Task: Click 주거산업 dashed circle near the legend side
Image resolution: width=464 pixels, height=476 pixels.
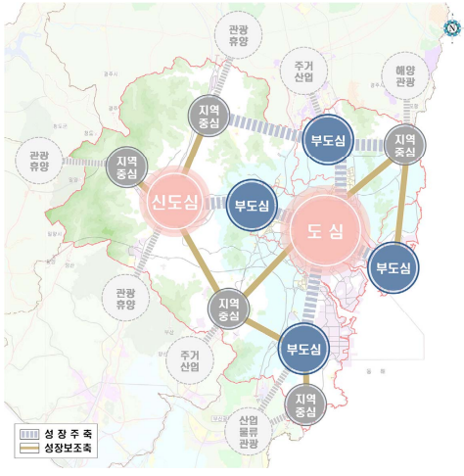Action: pyautogui.click(x=190, y=360)
